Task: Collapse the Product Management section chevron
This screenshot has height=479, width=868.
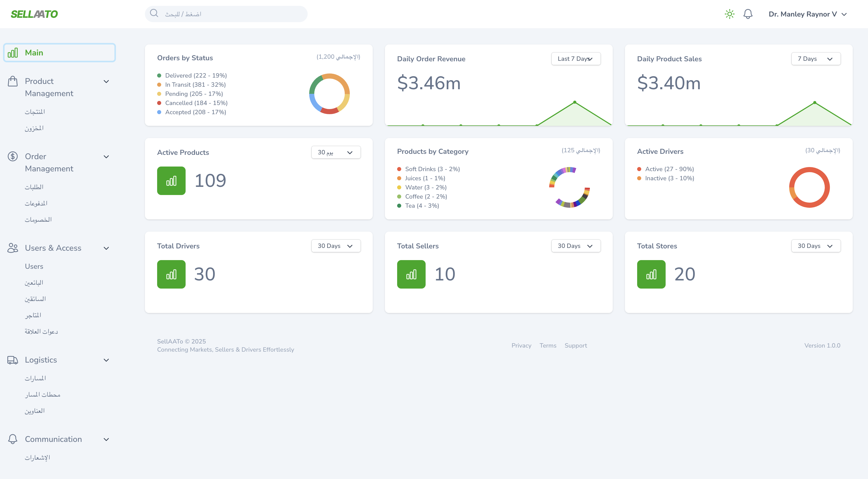Action: pyautogui.click(x=106, y=82)
